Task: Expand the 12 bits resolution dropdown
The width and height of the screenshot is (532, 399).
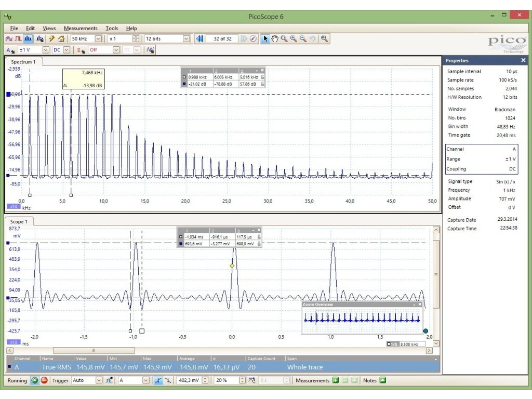Action: [x=186, y=38]
